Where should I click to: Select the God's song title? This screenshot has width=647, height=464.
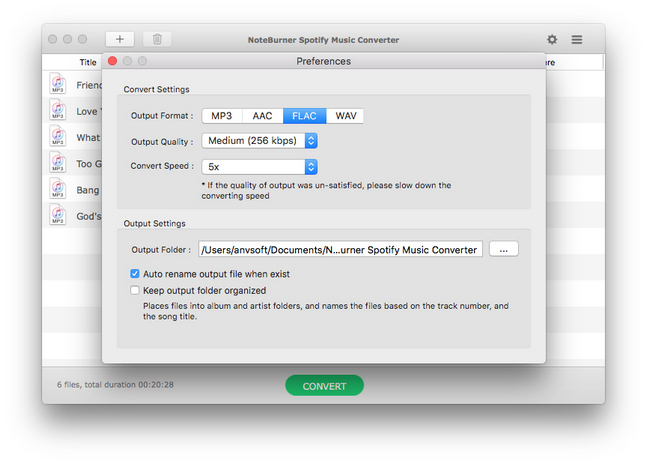click(89, 216)
